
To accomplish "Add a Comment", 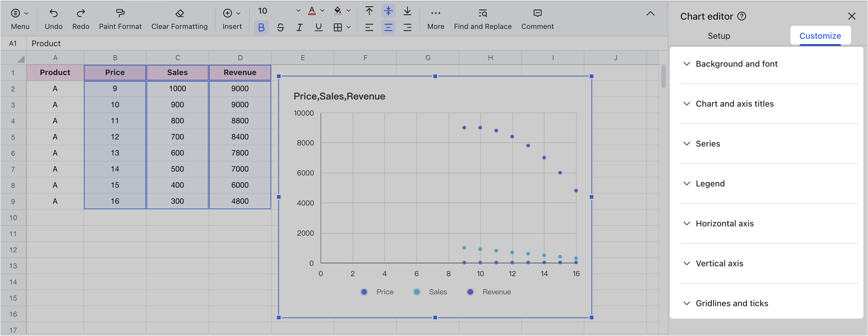I will tap(537, 13).
